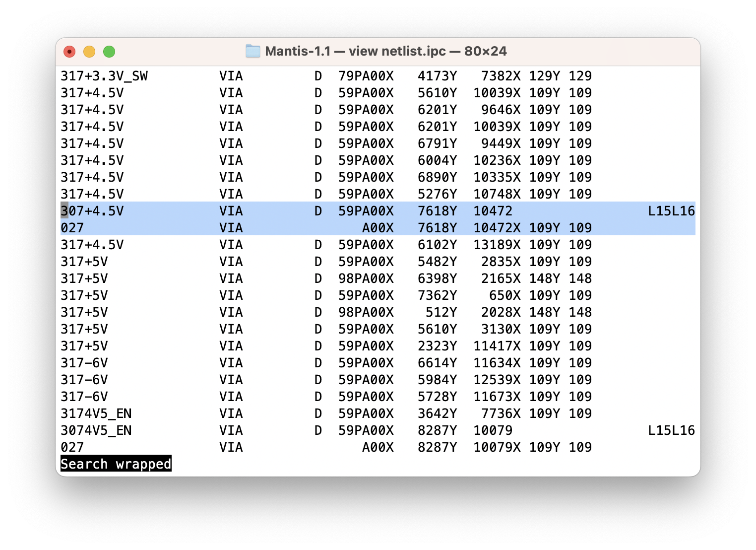Image resolution: width=756 pixels, height=550 pixels.
Task: Click the 3074V5_EN row
Action: 97,430
